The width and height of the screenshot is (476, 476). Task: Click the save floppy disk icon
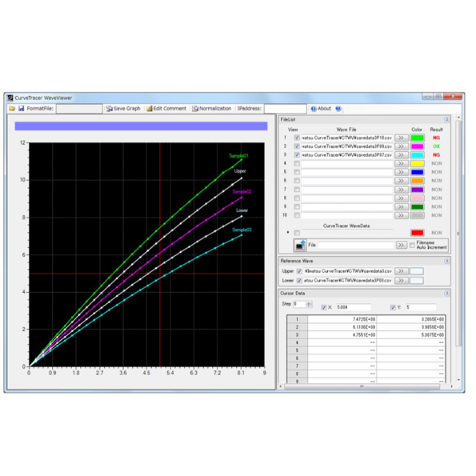coord(22,108)
